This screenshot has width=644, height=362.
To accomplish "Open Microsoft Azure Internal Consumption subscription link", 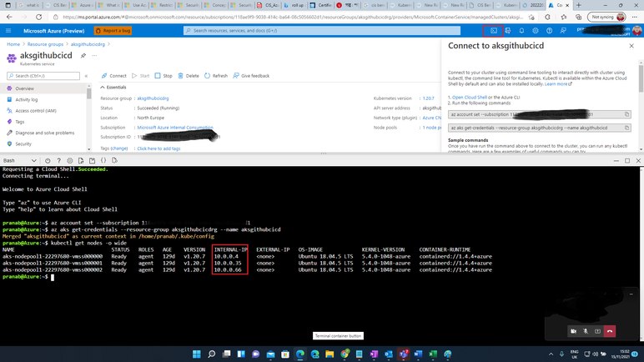I will pyautogui.click(x=175, y=128).
